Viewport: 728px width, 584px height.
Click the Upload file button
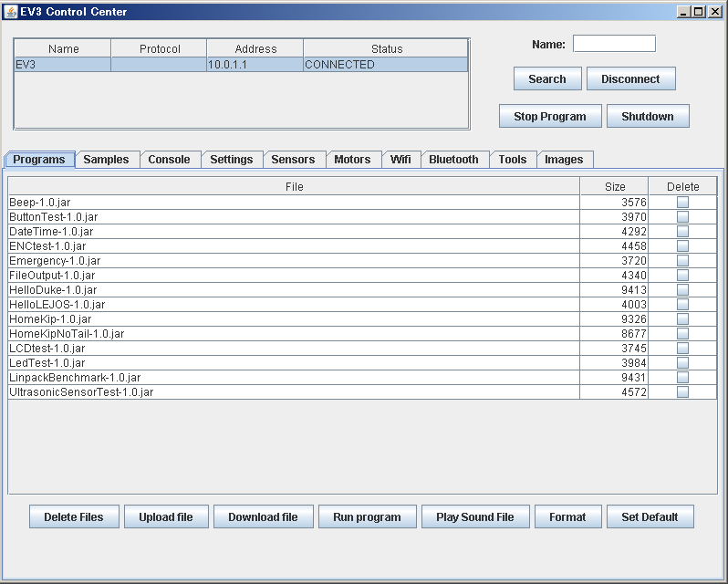(166, 516)
